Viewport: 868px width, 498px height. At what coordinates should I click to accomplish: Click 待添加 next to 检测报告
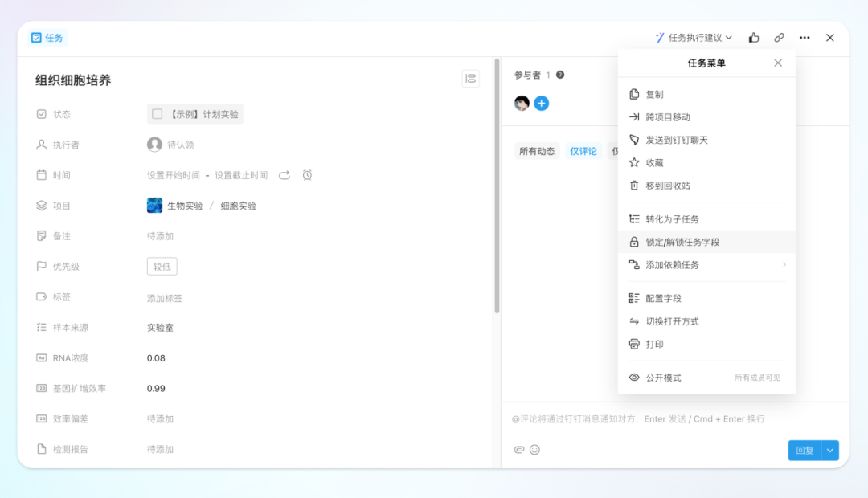pos(160,449)
